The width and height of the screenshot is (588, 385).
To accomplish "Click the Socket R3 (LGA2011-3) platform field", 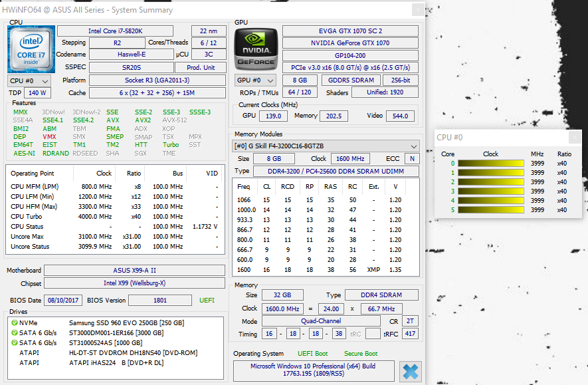I will point(157,80).
